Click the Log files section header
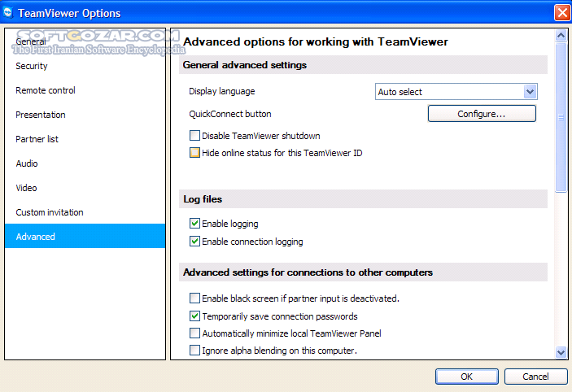572x392 pixels. click(363, 199)
